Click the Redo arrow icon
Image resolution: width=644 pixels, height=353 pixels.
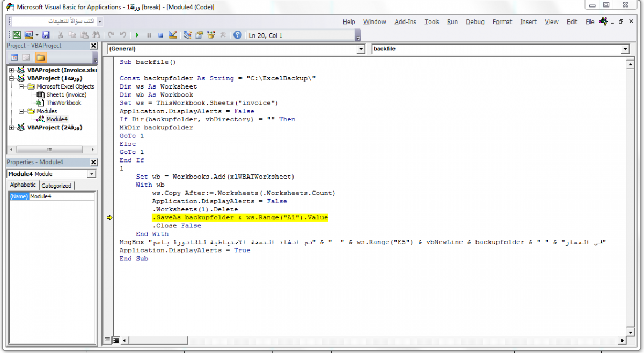(123, 35)
